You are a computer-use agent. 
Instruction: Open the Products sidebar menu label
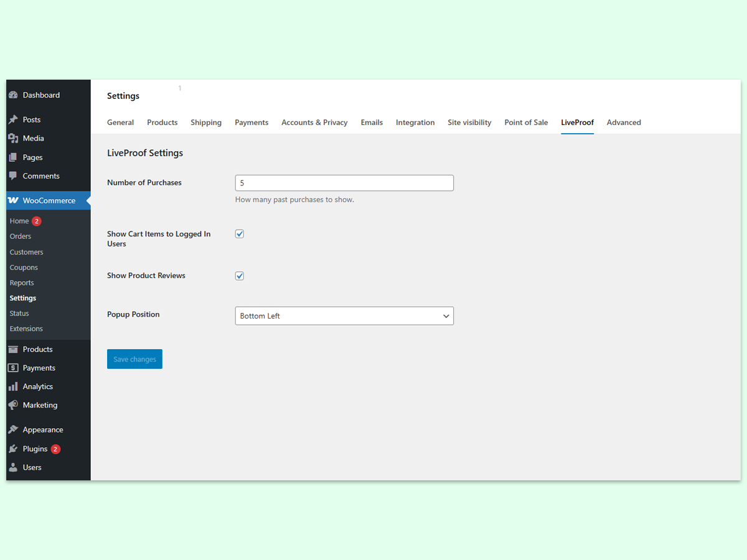tap(38, 349)
